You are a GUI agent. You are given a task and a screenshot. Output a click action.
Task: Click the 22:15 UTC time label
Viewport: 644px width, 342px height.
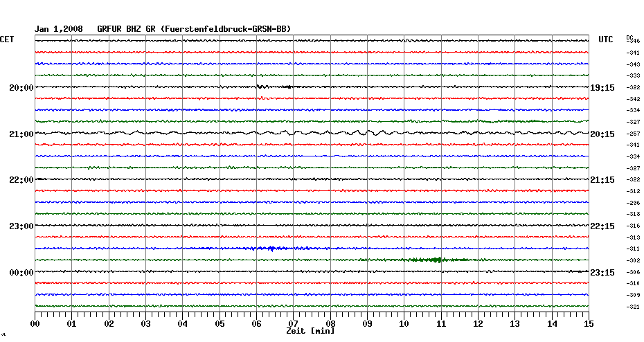click(x=602, y=226)
